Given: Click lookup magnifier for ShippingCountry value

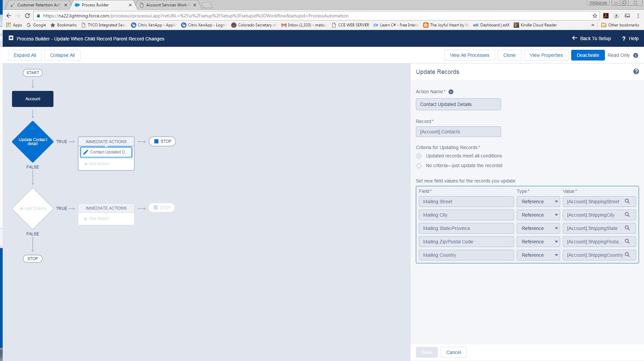Looking at the screenshot, I should 627,255.
